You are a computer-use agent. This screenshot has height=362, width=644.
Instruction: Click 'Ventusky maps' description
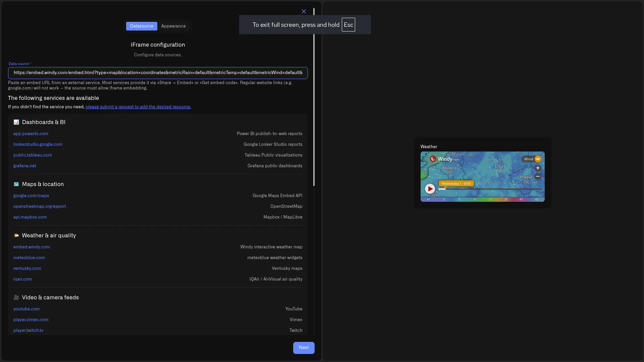tap(287, 268)
